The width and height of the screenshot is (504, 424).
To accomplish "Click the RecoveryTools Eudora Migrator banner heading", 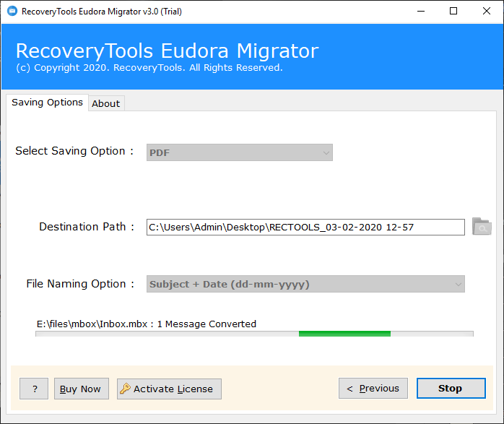I will pyautogui.click(x=167, y=51).
